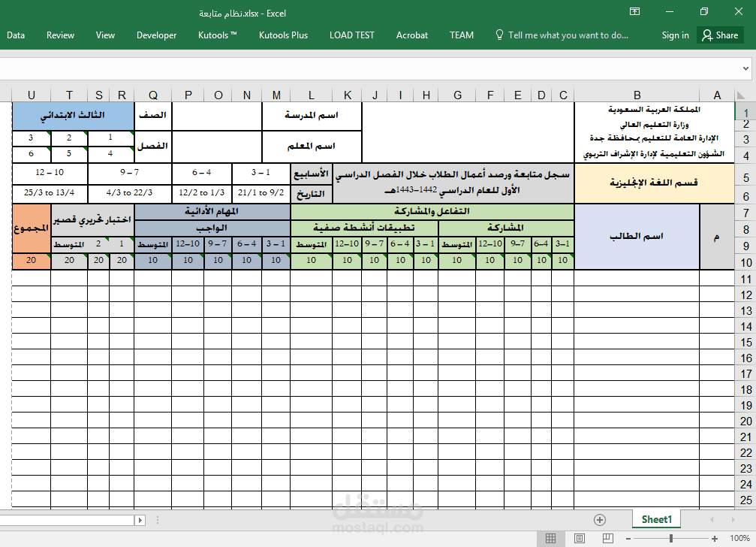Adjust the zoom slider handle
756x547 pixels.
[x=671, y=538]
